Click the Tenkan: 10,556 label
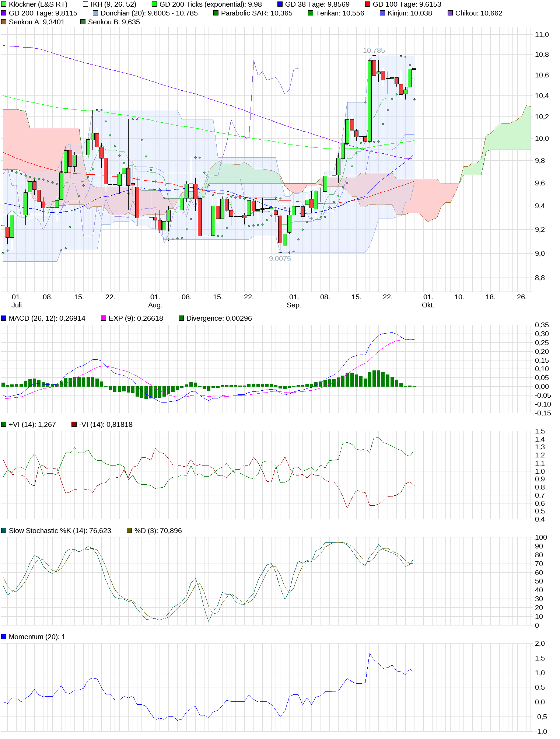This screenshot has height=739, width=560. tap(340, 13)
